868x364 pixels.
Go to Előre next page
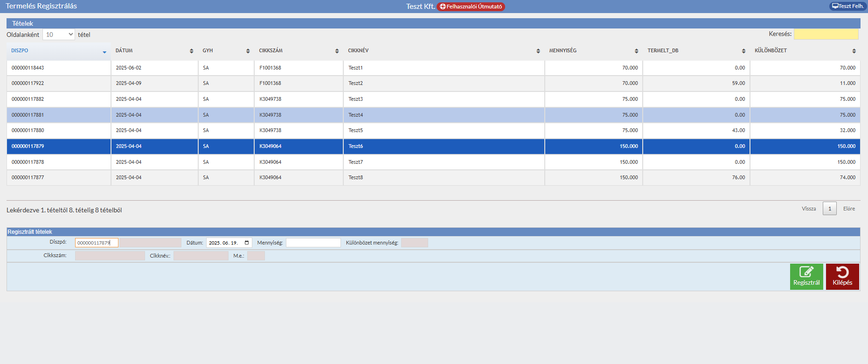pyautogui.click(x=849, y=209)
